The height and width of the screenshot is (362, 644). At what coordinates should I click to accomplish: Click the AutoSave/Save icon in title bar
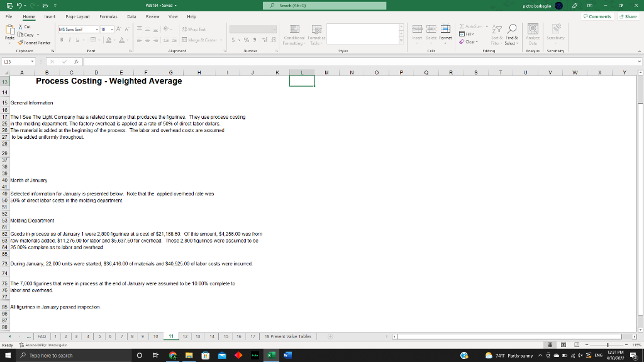coord(9,6)
